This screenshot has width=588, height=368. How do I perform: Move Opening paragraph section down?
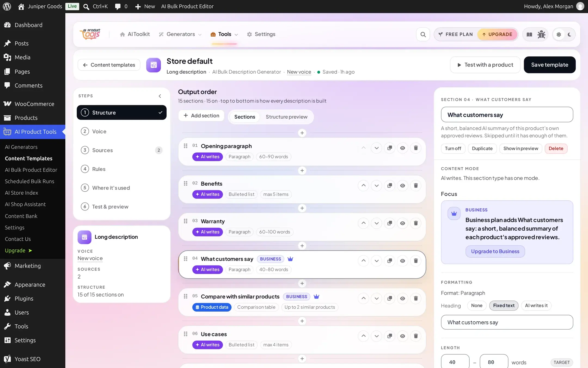click(x=376, y=148)
